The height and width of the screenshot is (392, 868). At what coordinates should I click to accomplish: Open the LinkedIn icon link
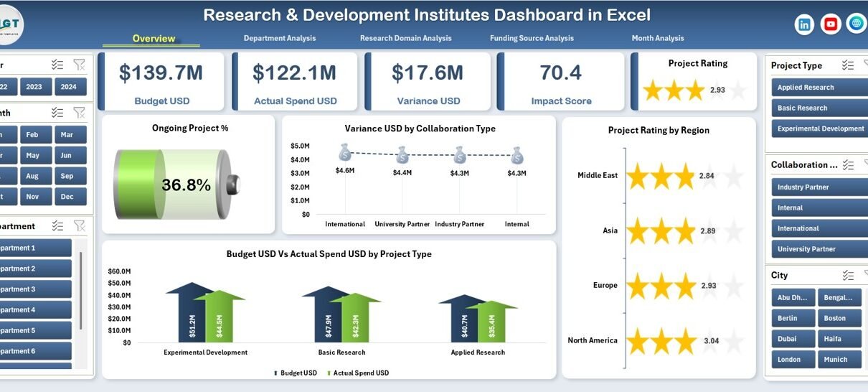(804, 24)
